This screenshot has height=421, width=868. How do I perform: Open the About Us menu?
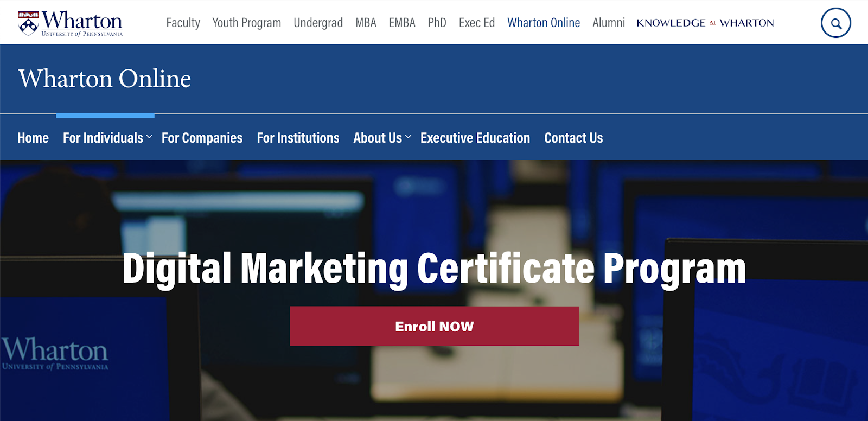(378, 138)
